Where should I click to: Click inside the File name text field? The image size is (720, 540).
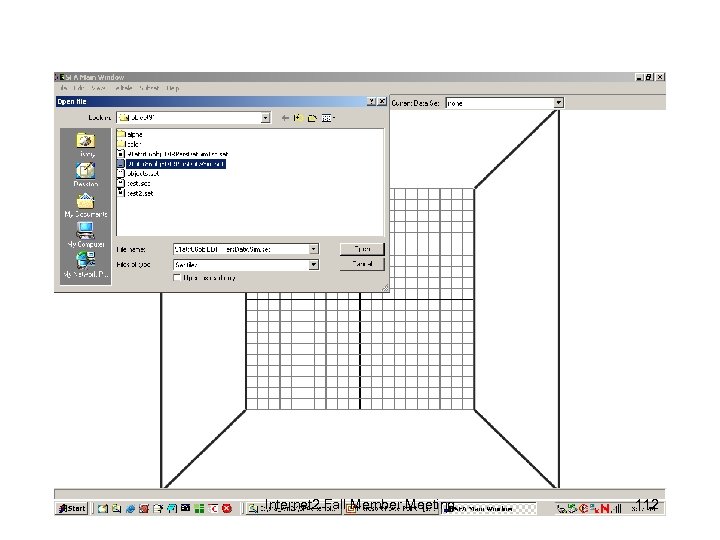coord(241,249)
